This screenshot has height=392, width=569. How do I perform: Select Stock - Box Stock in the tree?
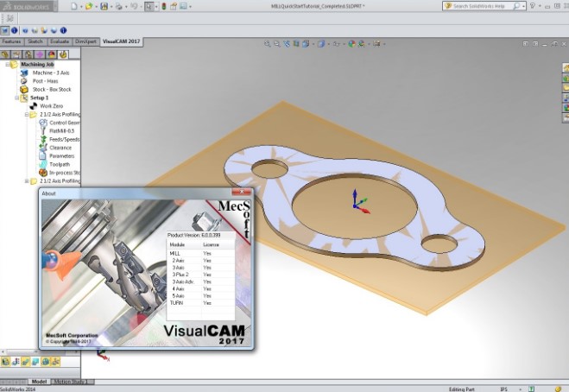coord(52,89)
